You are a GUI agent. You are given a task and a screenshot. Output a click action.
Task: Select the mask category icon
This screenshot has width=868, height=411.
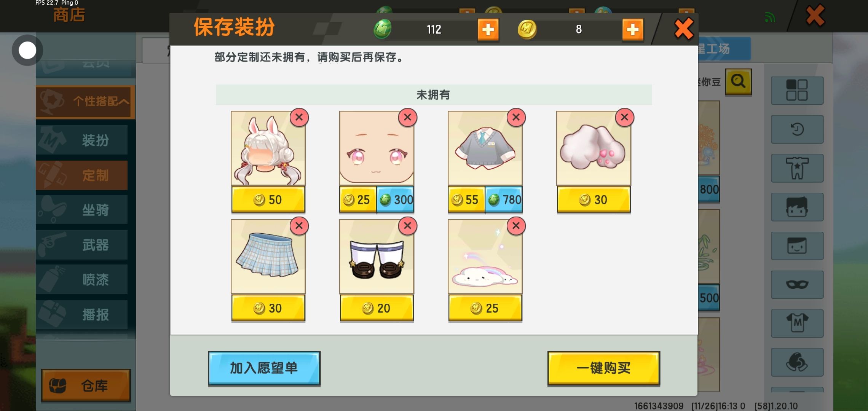click(x=797, y=285)
